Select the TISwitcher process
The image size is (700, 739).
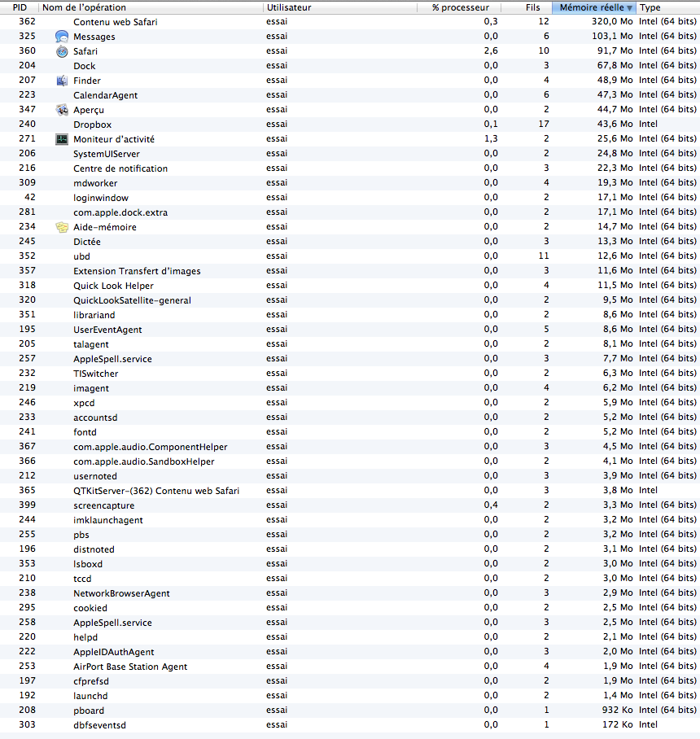pyautogui.click(x=350, y=374)
